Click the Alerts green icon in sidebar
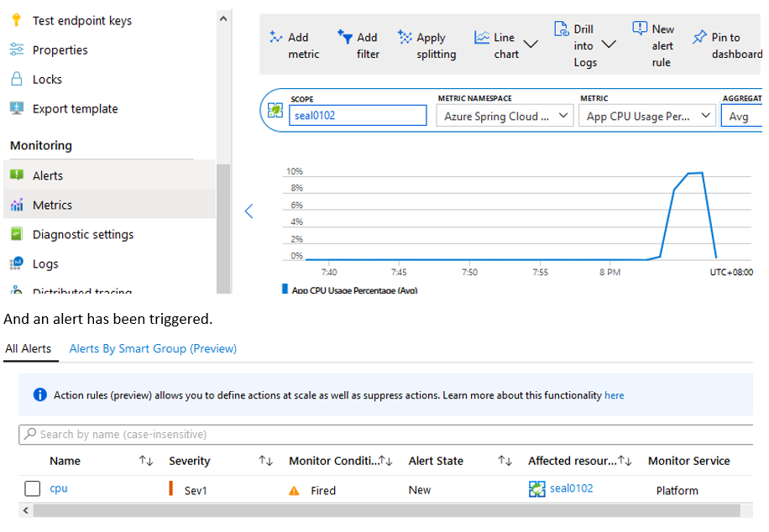This screenshot has width=769, height=532. (x=17, y=175)
